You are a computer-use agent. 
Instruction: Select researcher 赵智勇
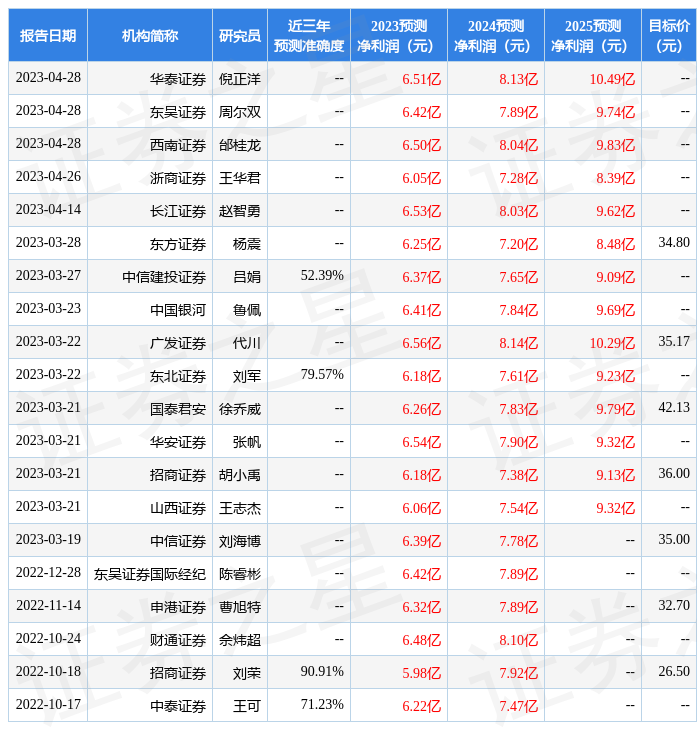pos(240,211)
